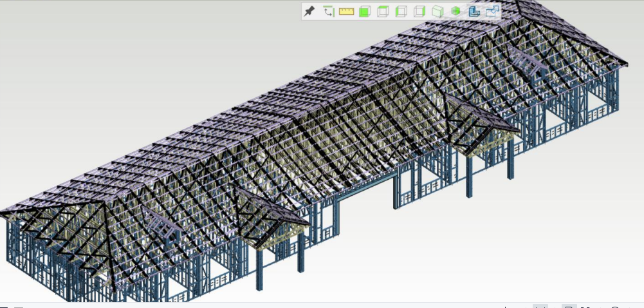Select the right porch gable roof truss
Viewport: 644px width, 308px height.
click(x=483, y=126)
